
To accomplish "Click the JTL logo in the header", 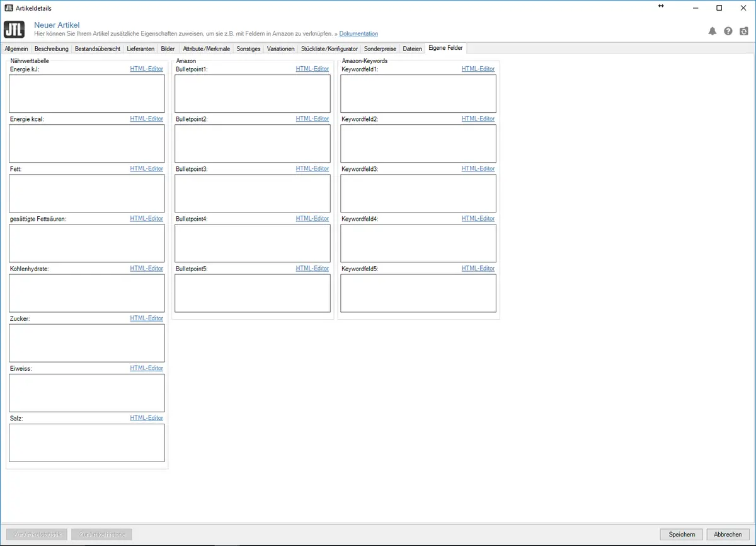I will click(x=14, y=30).
